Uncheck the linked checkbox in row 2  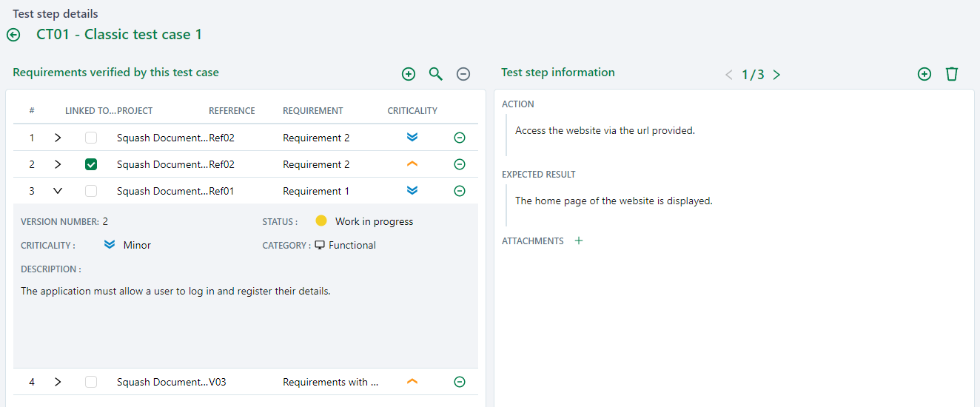(91, 164)
